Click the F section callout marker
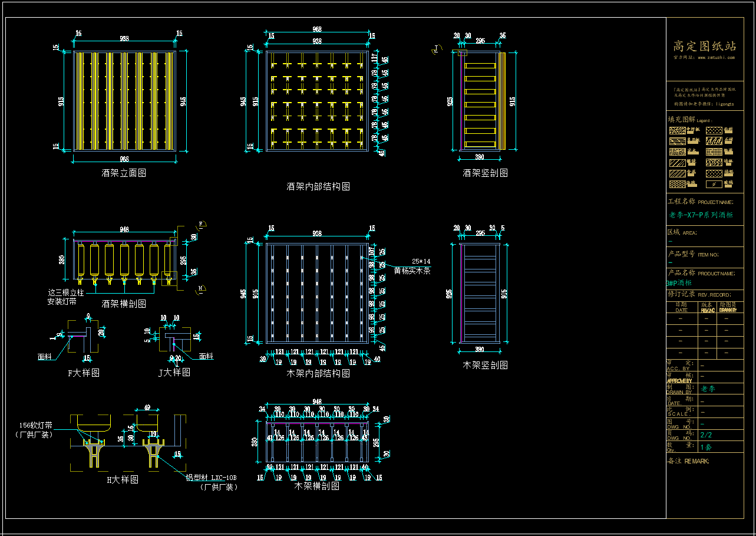Image resolution: width=756 pixels, height=536 pixels. coord(201,224)
